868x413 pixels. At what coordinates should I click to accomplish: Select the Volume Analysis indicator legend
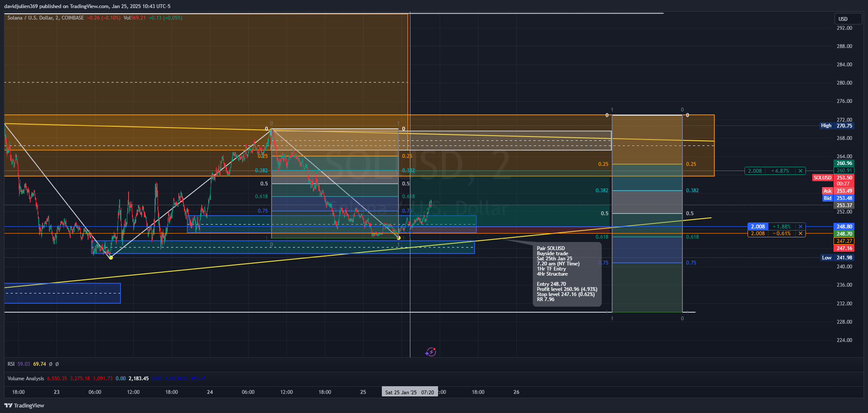coord(26,379)
